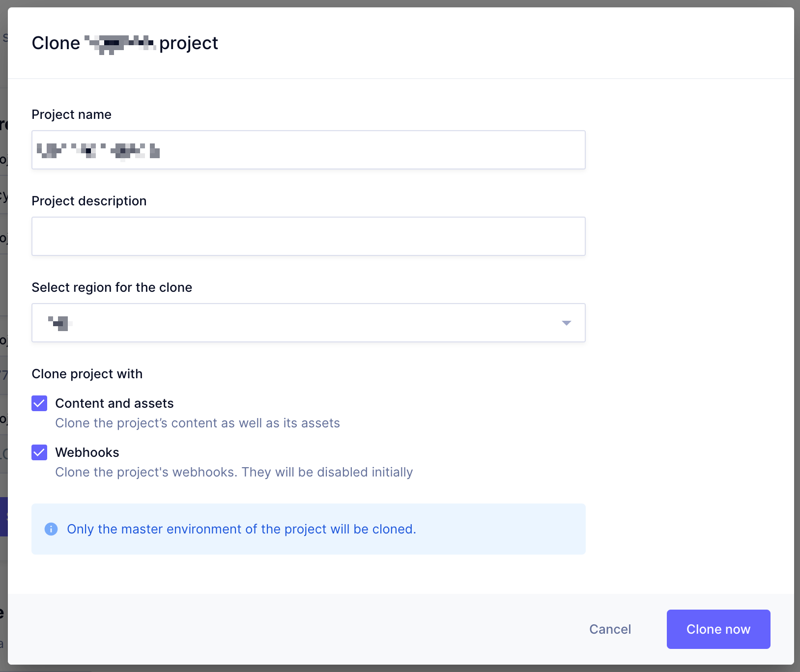The image size is (800, 672).
Task: Click the selected region value in dropdown
Action: 60,323
